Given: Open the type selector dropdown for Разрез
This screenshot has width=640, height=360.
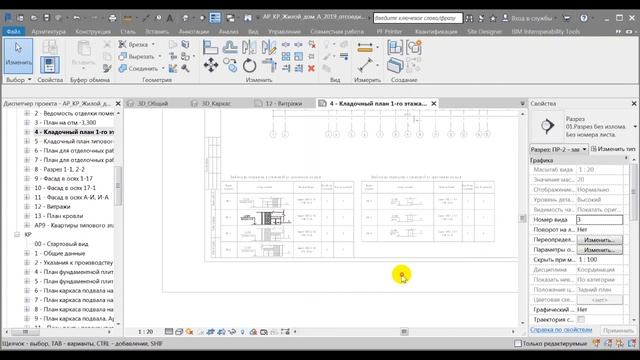Looking at the screenshot, I should tap(635, 127).
